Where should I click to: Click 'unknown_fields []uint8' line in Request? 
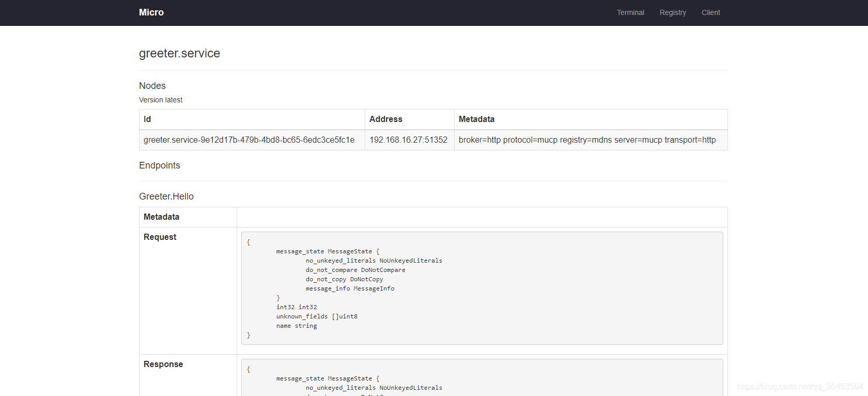(317, 316)
